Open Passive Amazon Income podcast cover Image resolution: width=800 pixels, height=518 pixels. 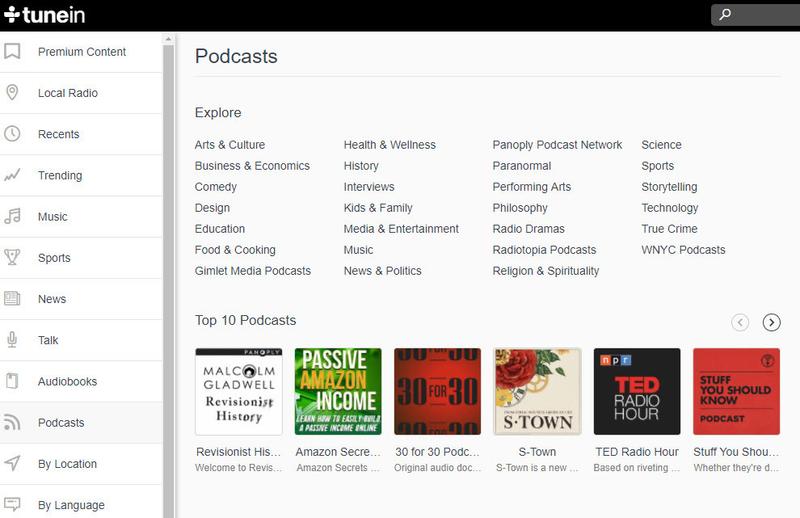coord(338,391)
